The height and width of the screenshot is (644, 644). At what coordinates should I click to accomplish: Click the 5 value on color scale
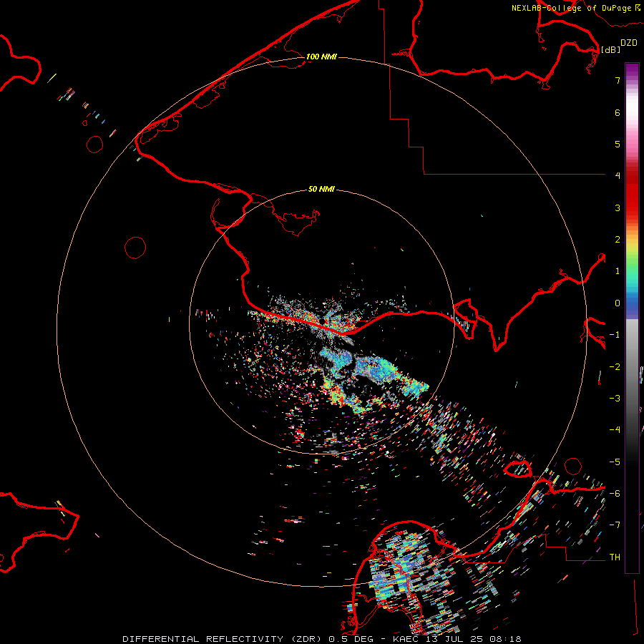click(618, 144)
